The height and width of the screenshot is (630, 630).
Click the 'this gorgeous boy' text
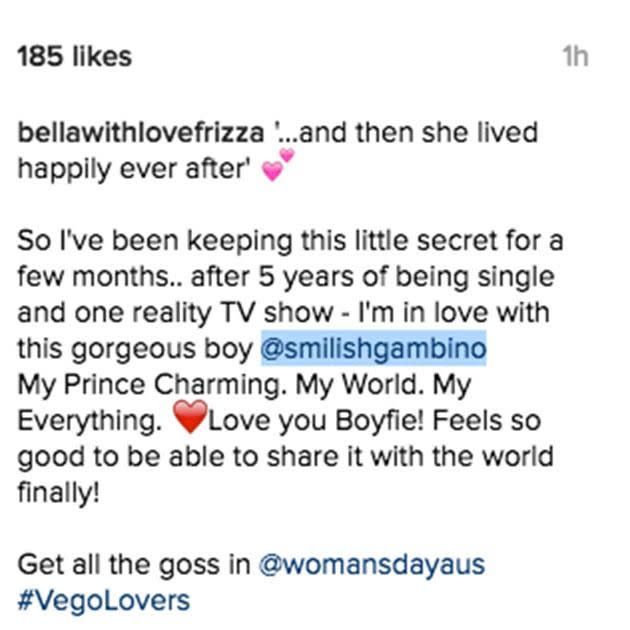coord(134,349)
